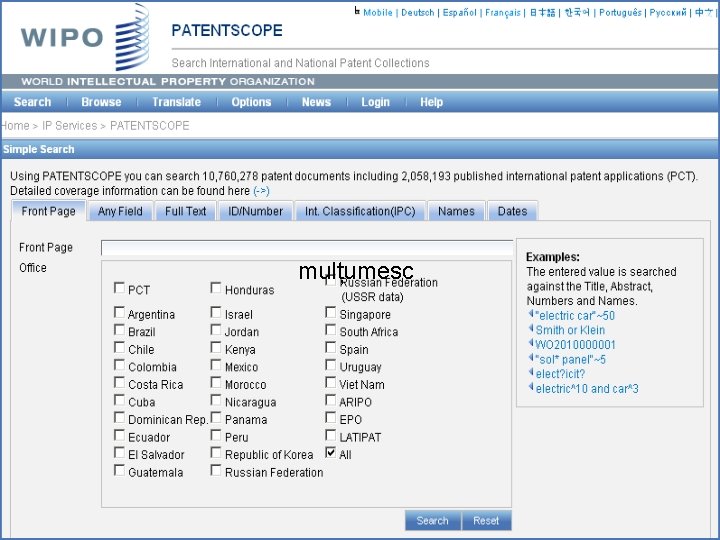
Task: Check the EPO checkbox
Action: [x=330, y=418]
